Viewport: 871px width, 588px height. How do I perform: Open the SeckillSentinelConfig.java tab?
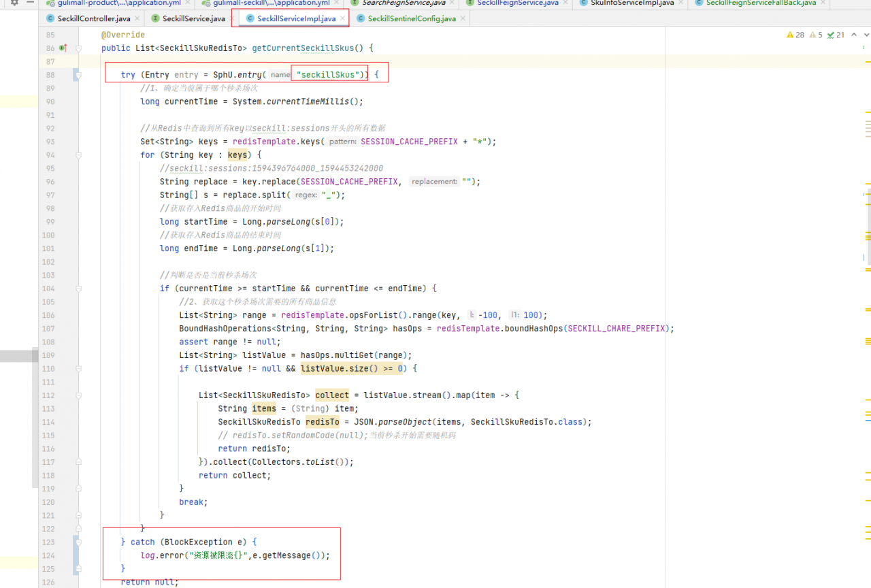pos(412,18)
